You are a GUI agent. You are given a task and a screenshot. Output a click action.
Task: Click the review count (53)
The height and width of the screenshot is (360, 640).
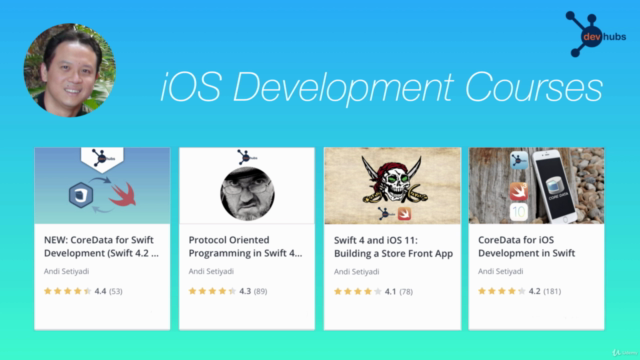point(116,291)
